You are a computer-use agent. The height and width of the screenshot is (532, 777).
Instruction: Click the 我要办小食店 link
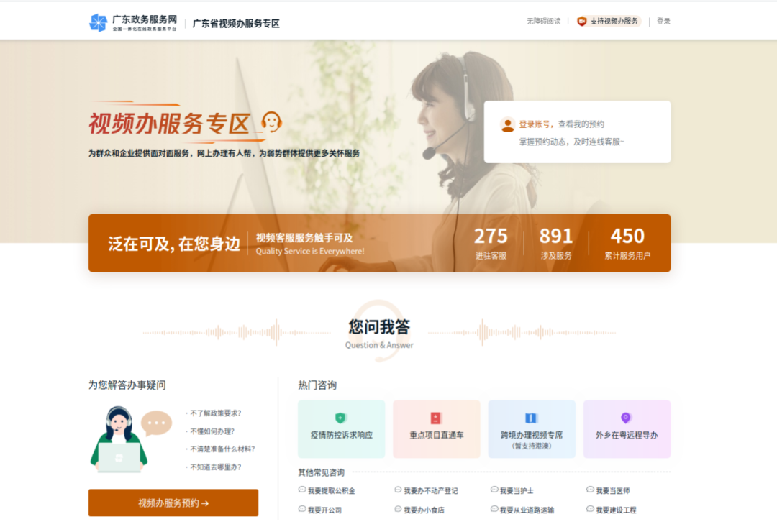pos(424,510)
